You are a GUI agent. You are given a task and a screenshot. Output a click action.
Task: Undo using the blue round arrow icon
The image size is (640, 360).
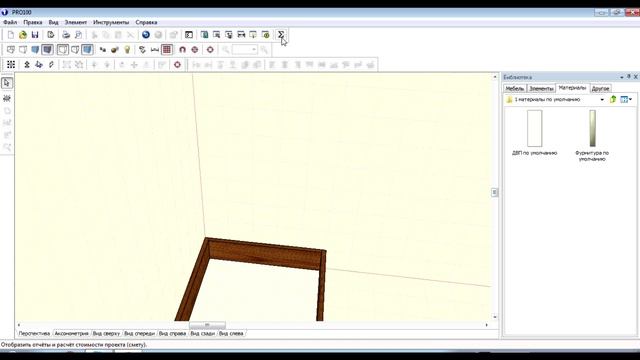(x=146, y=35)
